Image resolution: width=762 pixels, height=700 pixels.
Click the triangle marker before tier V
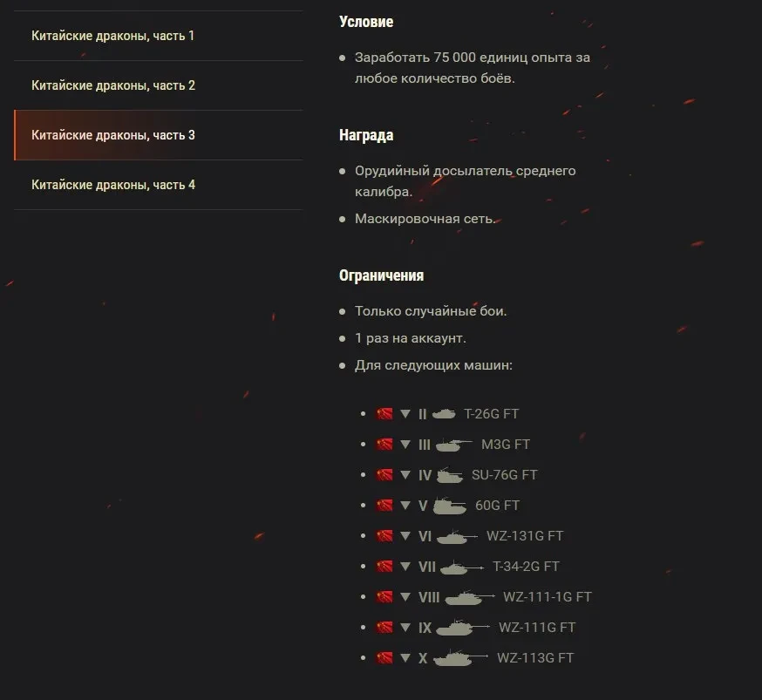click(x=405, y=506)
